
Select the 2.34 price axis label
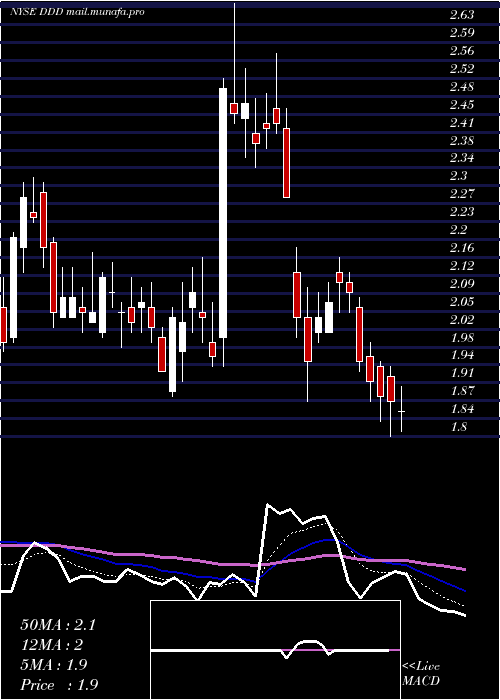[462, 158]
